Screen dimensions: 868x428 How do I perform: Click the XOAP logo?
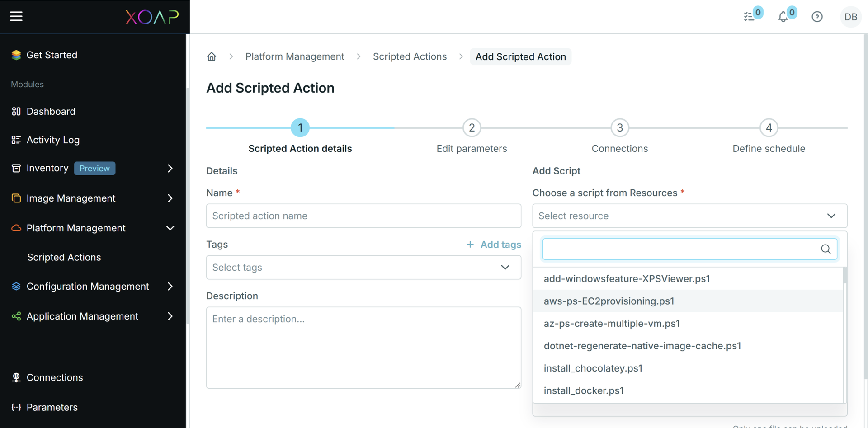click(152, 17)
